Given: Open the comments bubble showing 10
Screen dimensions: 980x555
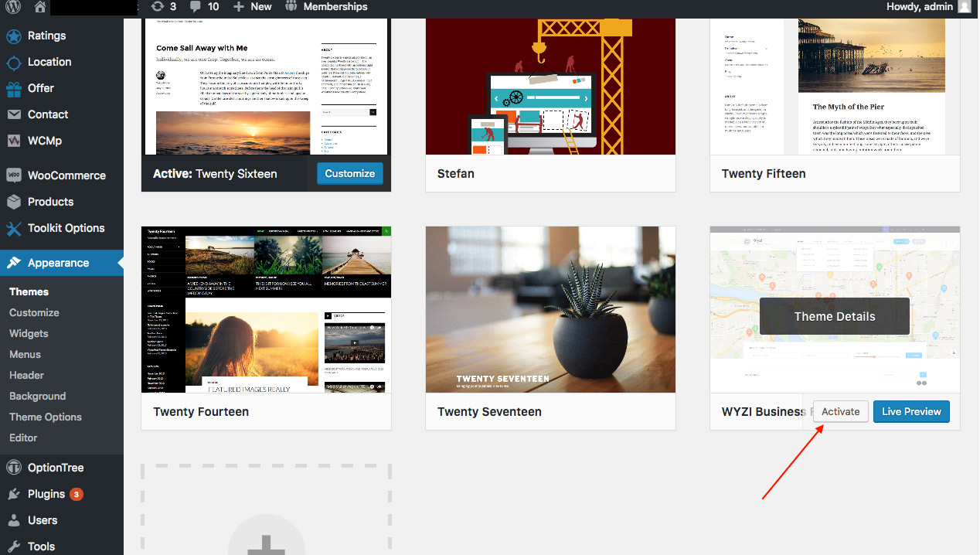Looking at the screenshot, I should coord(205,6).
